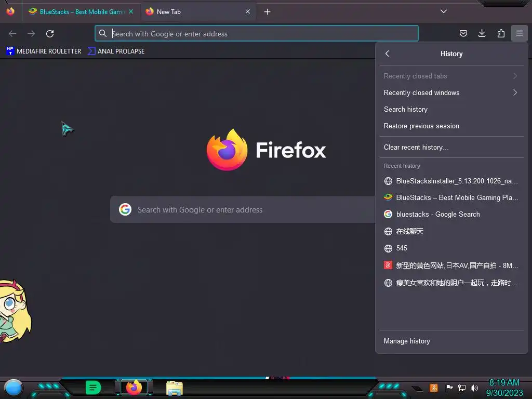
Task: Reload the current page
Action: pyautogui.click(x=50, y=34)
